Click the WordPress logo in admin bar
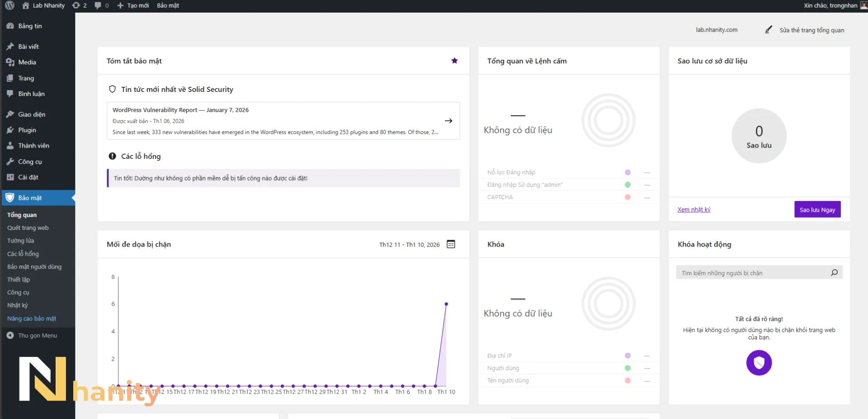Screen dimensions: 868x419 (9, 5)
